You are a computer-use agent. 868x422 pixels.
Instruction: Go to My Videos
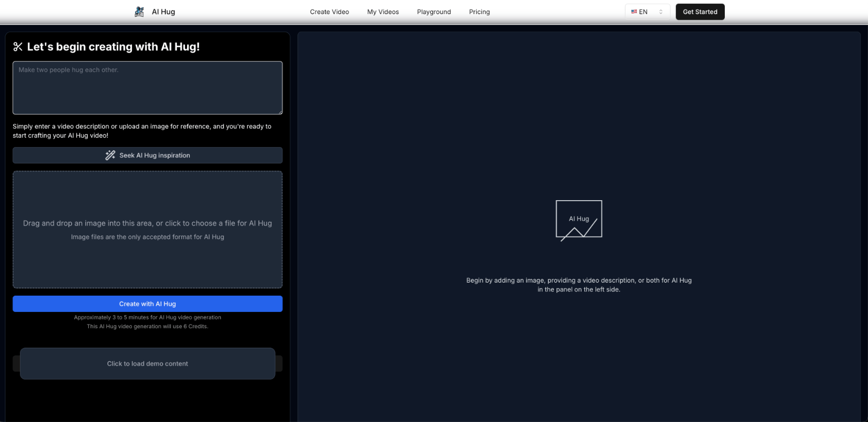tap(383, 12)
